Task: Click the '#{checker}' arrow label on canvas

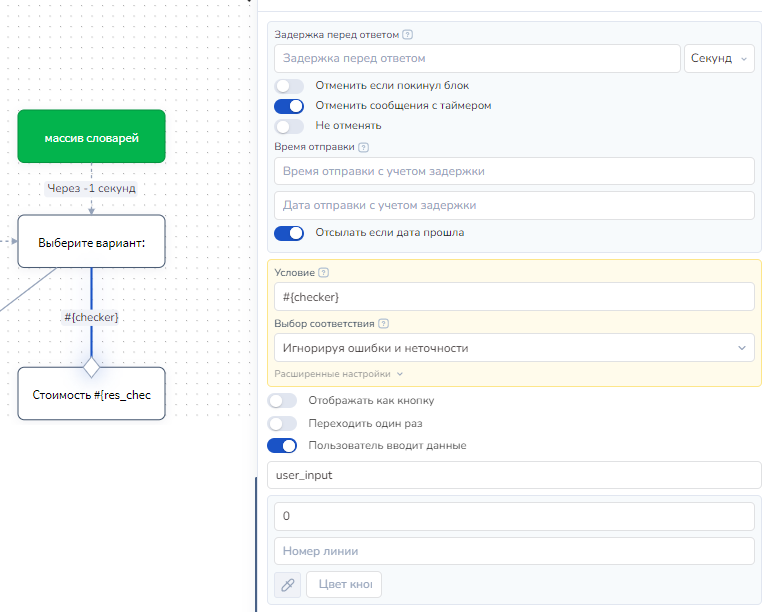Action: click(91, 317)
